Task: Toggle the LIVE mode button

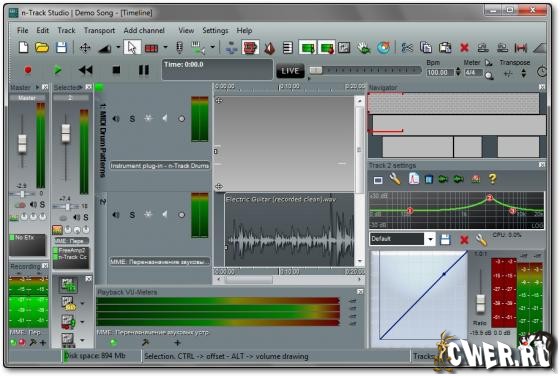Action: 290,71
